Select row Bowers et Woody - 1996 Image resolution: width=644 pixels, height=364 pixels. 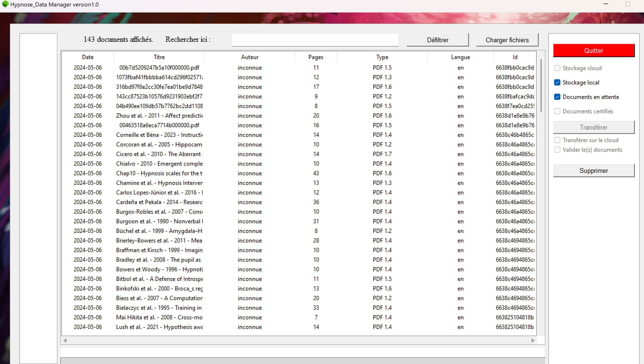(299, 269)
